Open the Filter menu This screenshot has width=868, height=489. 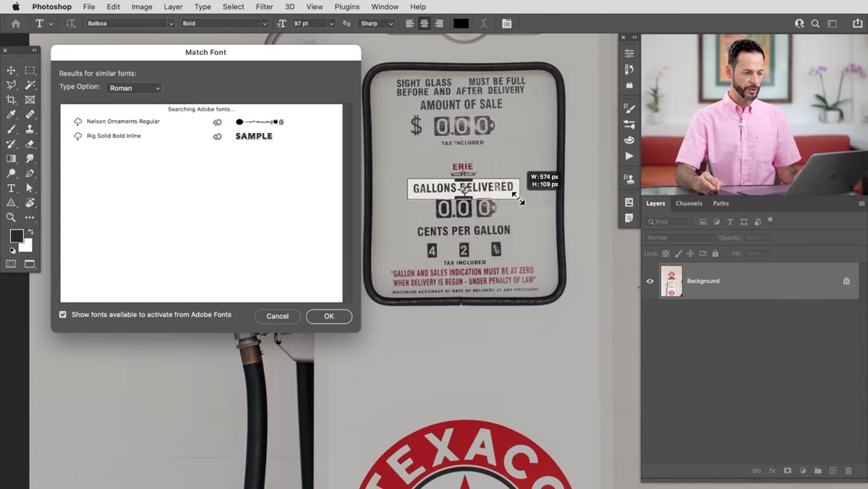click(265, 7)
